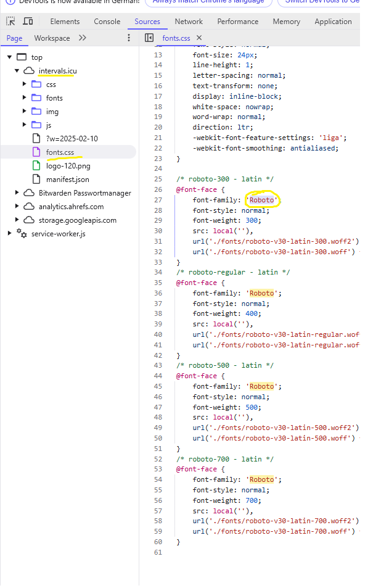This screenshot has width=389, height=588.
Task: Open the Console tab
Action: click(107, 22)
